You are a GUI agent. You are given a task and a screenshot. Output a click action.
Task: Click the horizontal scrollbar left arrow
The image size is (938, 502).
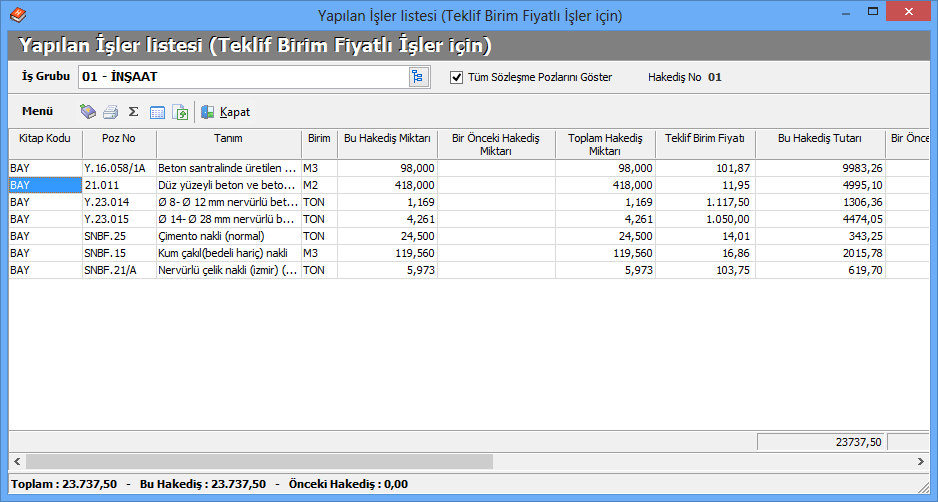pyautogui.click(x=16, y=462)
